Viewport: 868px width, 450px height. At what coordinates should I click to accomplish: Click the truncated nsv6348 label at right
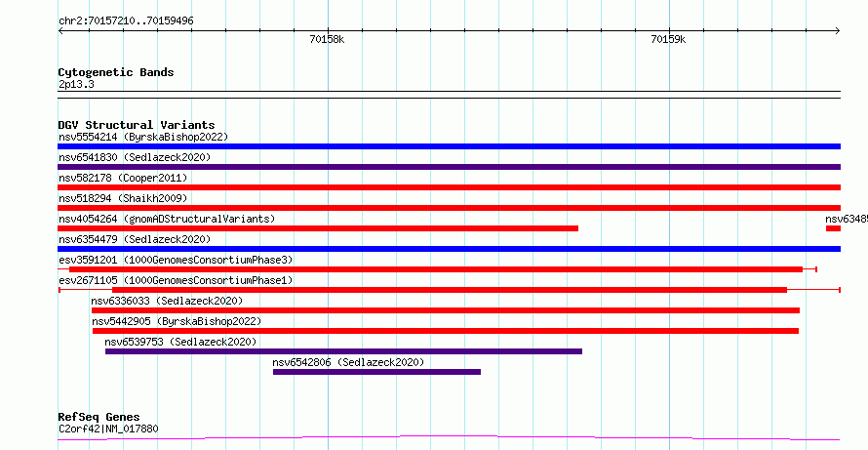(x=847, y=219)
